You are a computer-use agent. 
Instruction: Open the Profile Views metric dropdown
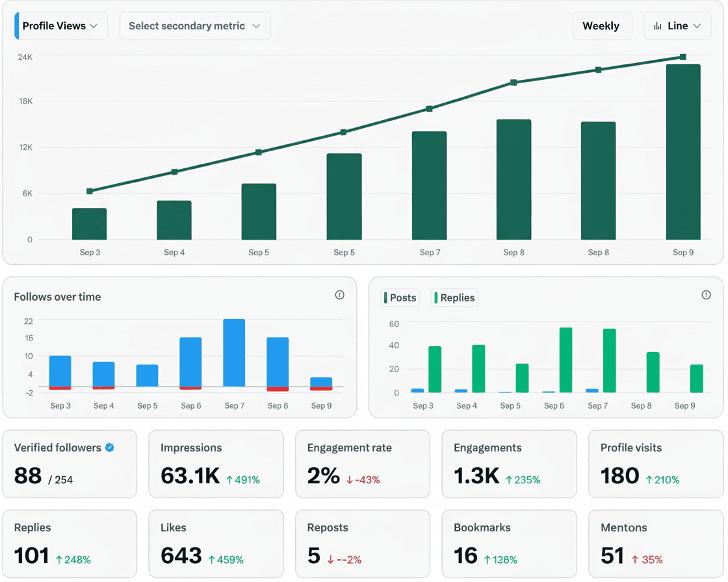click(60, 25)
